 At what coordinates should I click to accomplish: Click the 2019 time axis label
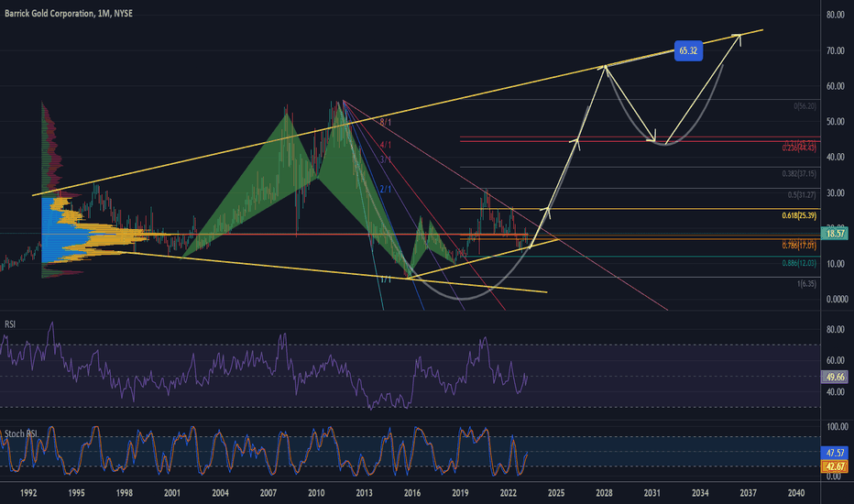coord(460,493)
